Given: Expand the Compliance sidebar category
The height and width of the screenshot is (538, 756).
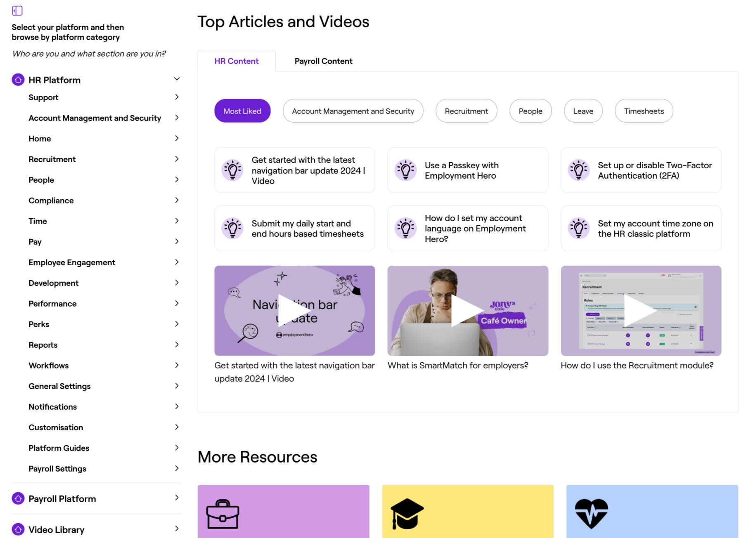Looking at the screenshot, I should 177,200.
